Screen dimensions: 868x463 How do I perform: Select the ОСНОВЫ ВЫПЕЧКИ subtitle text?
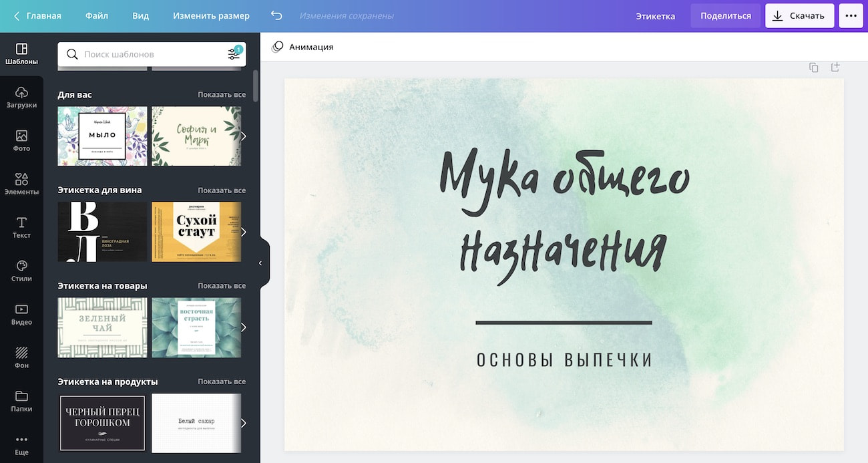(x=564, y=360)
